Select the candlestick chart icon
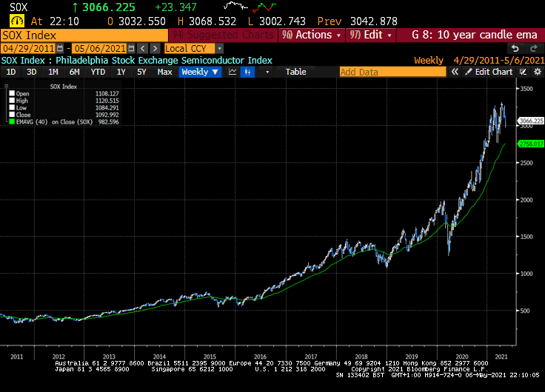Image resolution: width=545 pixels, height=392 pixels. (247, 72)
